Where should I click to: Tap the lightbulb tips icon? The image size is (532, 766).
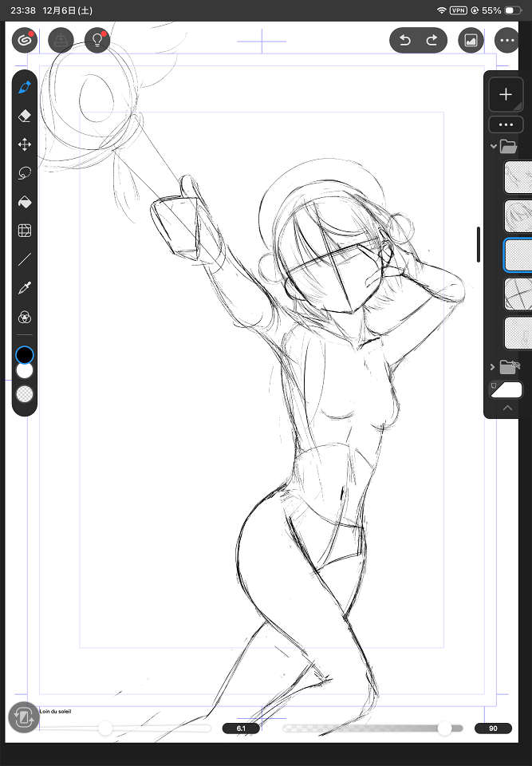[x=97, y=40]
